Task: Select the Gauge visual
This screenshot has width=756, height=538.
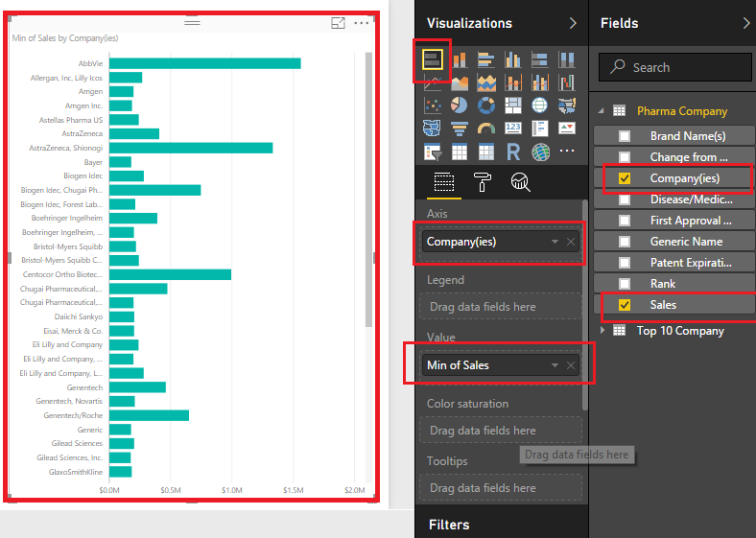Action: tap(486, 129)
